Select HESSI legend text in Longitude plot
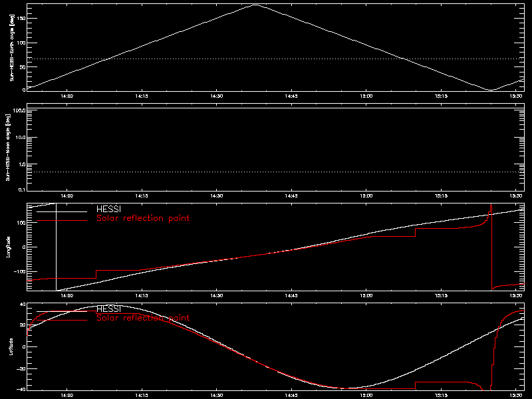The height and width of the screenshot is (399, 532). point(108,209)
